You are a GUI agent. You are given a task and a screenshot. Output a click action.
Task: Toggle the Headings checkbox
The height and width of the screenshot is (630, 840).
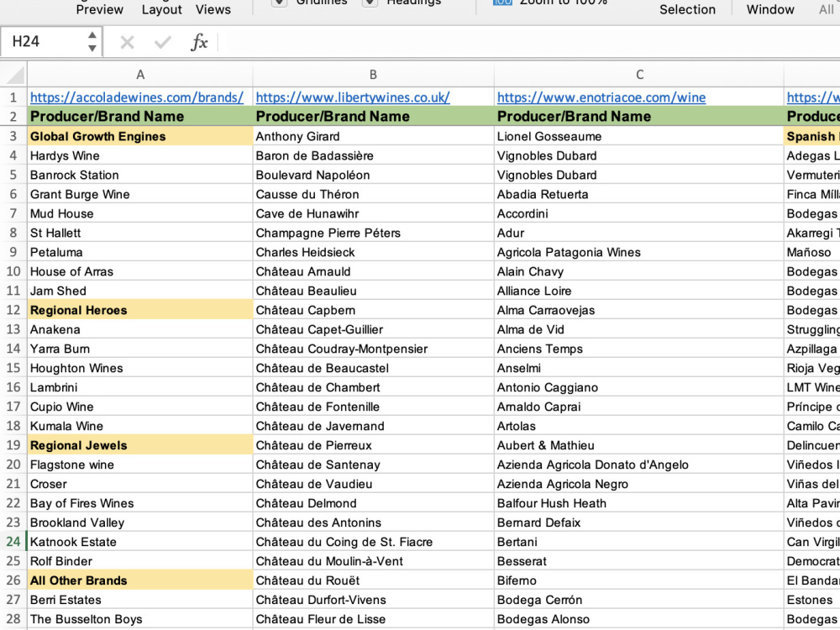(x=369, y=3)
